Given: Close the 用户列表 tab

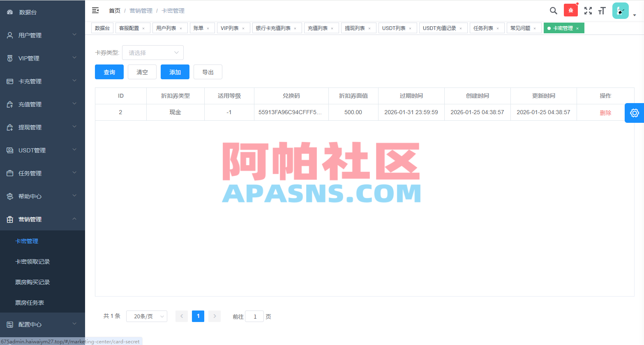Looking at the screenshot, I should pyautogui.click(x=181, y=28).
